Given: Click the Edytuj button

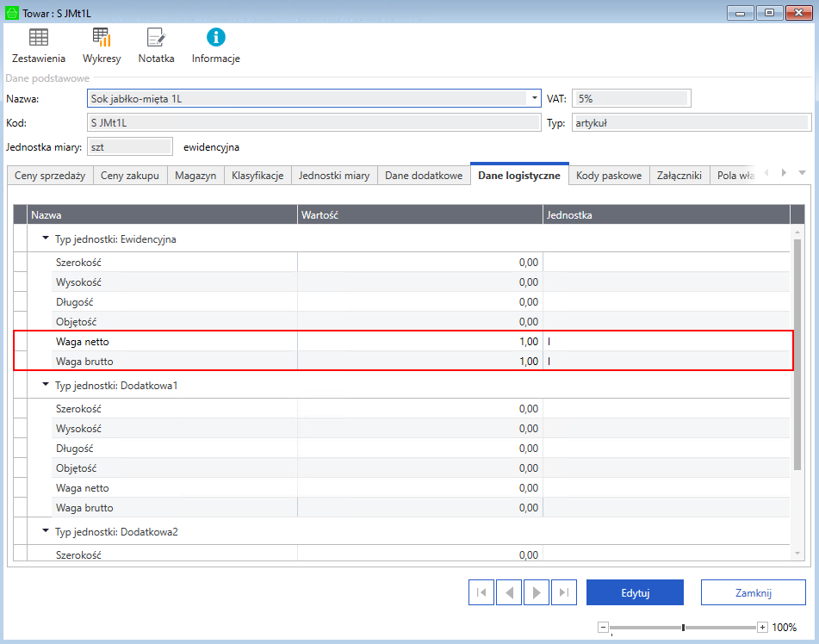Looking at the screenshot, I should pyautogui.click(x=635, y=592).
